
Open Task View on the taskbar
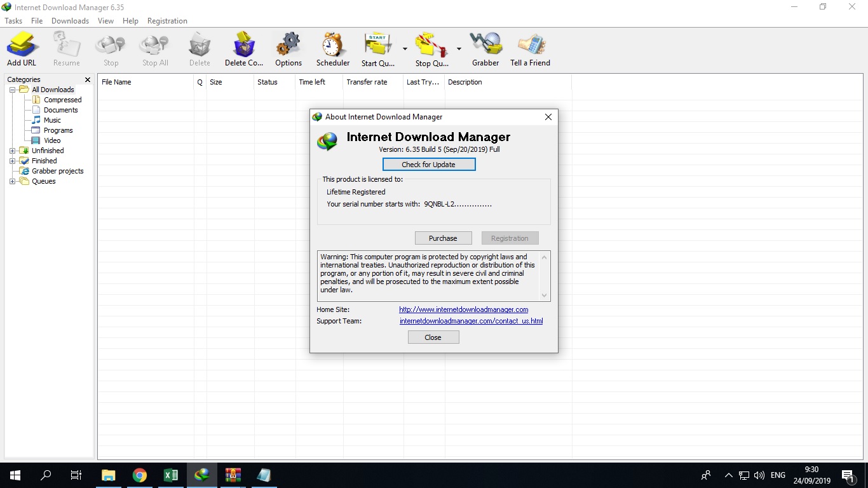76,475
